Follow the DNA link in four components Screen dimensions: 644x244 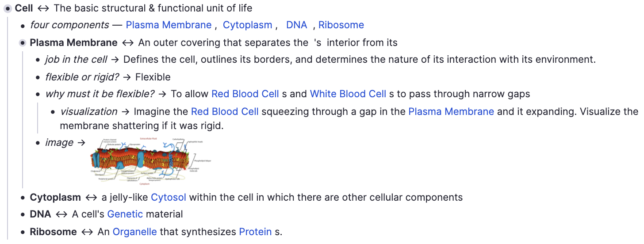(x=296, y=25)
